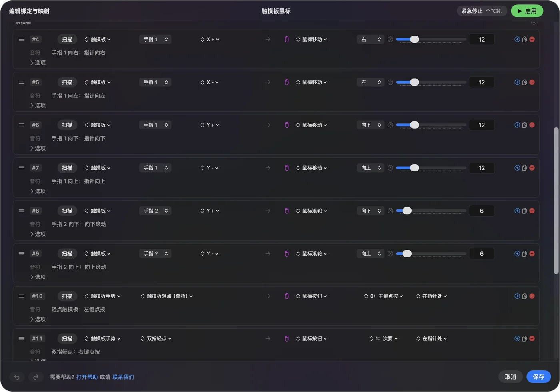Click the purple mouse icon in rule #4
Viewport: 560px width, 392px height.
(x=287, y=39)
